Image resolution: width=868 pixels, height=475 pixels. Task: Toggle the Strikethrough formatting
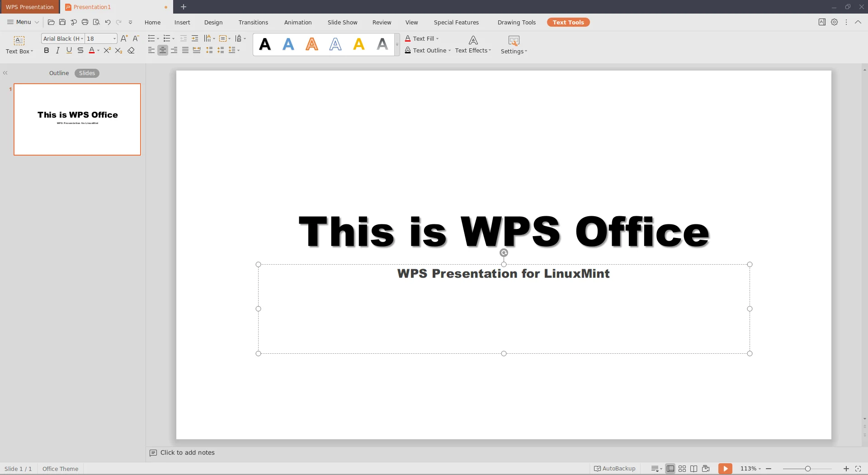pyautogui.click(x=80, y=50)
